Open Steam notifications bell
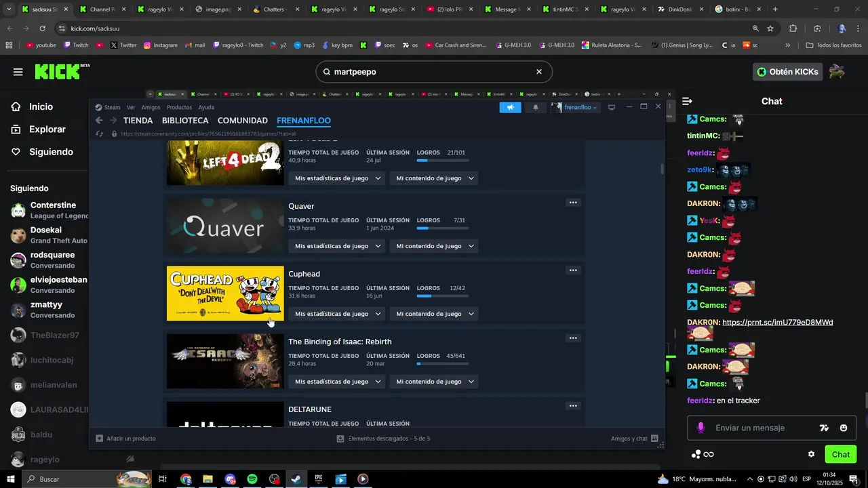This screenshot has height=488, width=868. pos(536,107)
